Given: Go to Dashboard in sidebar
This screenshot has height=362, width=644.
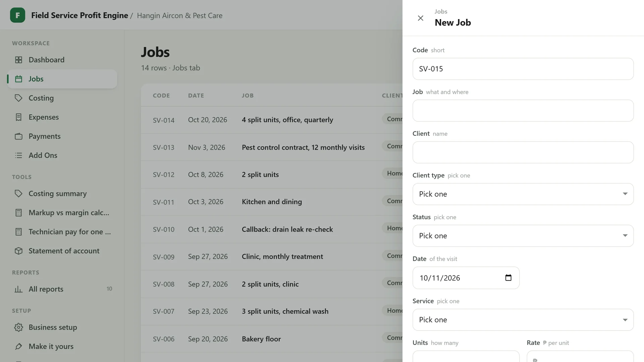Looking at the screenshot, I should pyautogui.click(x=62, y=60).
